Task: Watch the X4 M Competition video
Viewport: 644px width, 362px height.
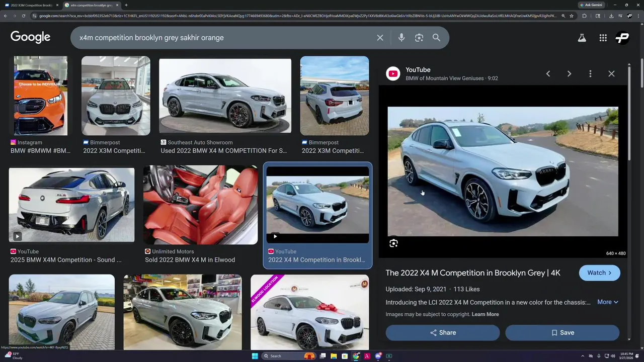Action: (599, 273)
